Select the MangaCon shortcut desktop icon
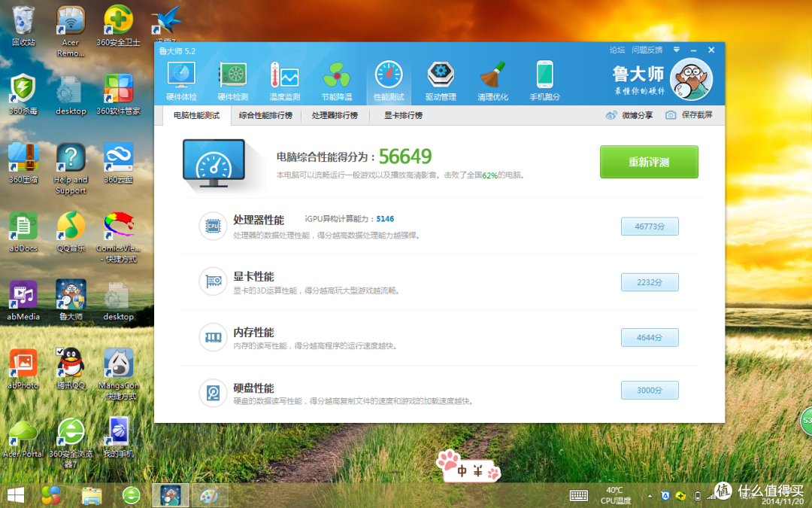812x508 pixels. (119, 374)
